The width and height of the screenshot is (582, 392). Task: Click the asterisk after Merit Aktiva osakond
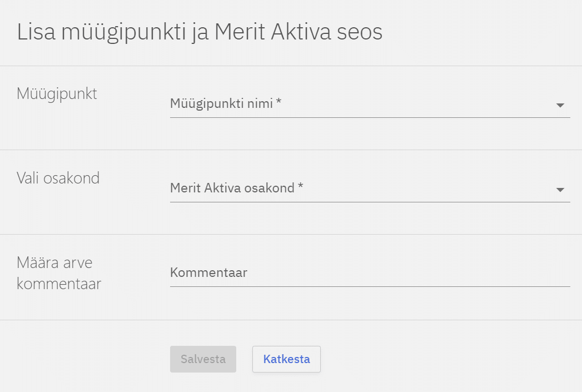(300, 188)
